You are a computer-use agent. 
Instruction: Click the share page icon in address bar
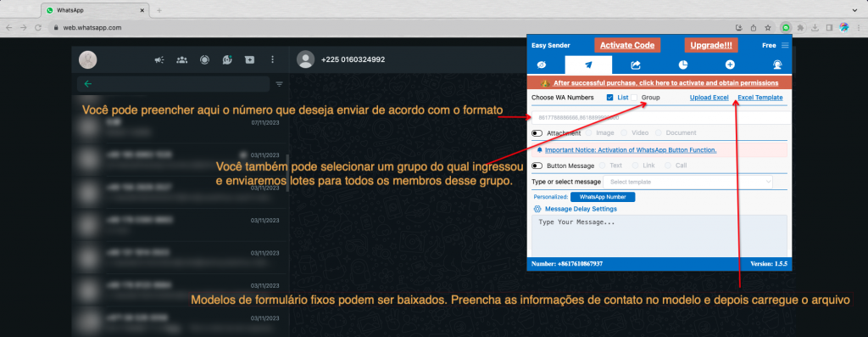click(754, 27)
